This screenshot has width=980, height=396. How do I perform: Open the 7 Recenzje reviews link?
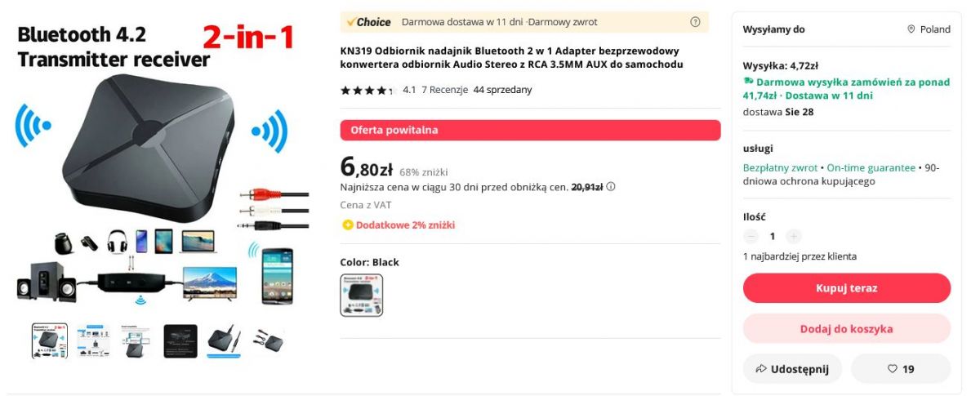pyautogui.click(x=444, y=90)
